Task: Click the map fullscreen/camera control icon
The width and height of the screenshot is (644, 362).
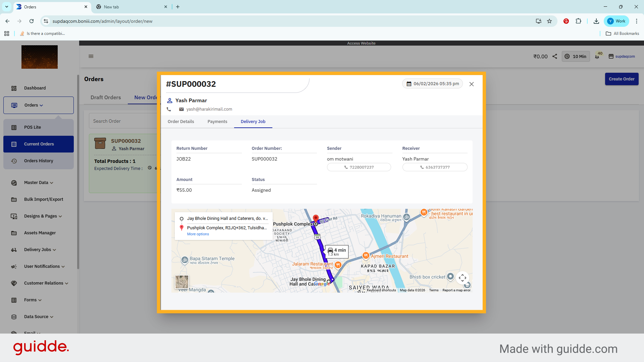Action: [463, 278]
